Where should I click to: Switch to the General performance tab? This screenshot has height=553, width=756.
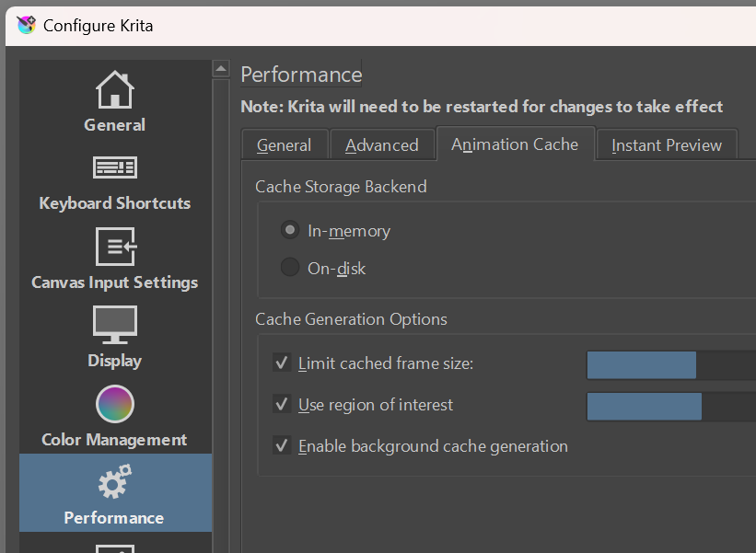tap(284, 145)
